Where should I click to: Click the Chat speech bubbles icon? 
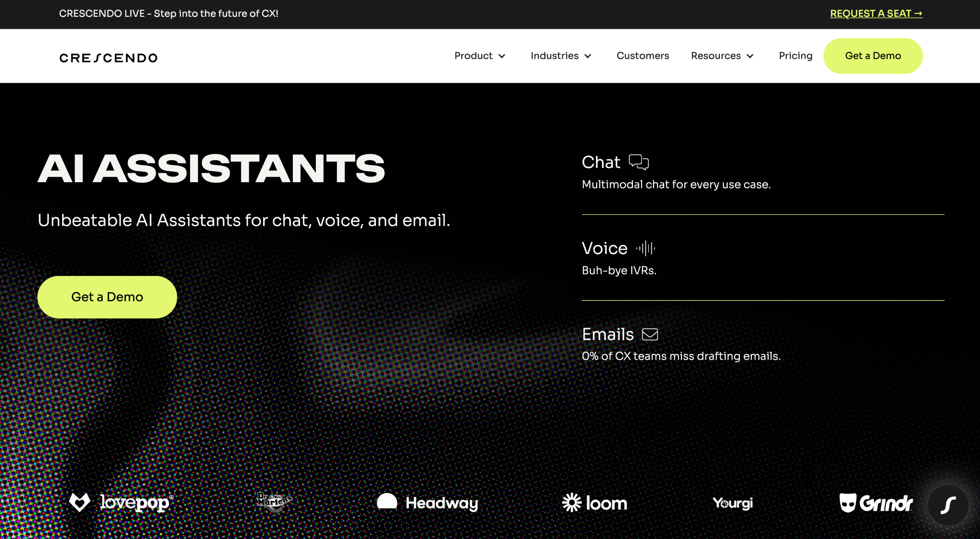pyautogui.click(x=639, y=162)
